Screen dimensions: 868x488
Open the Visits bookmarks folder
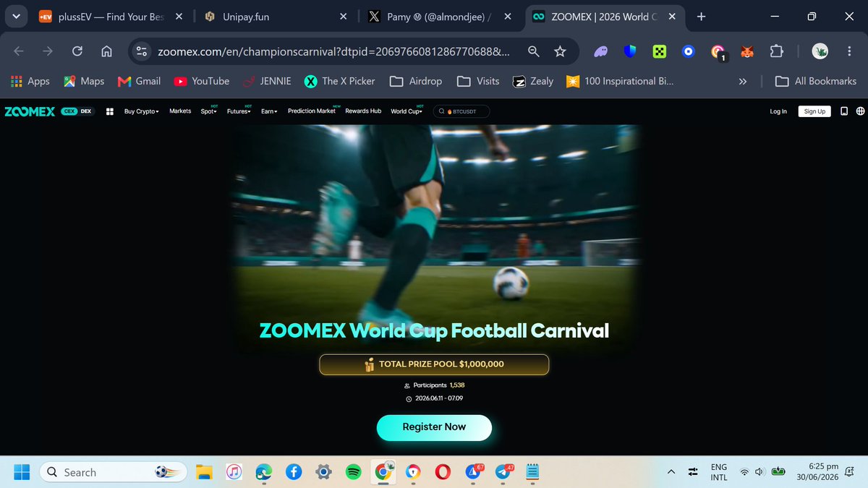coord(478,81)
